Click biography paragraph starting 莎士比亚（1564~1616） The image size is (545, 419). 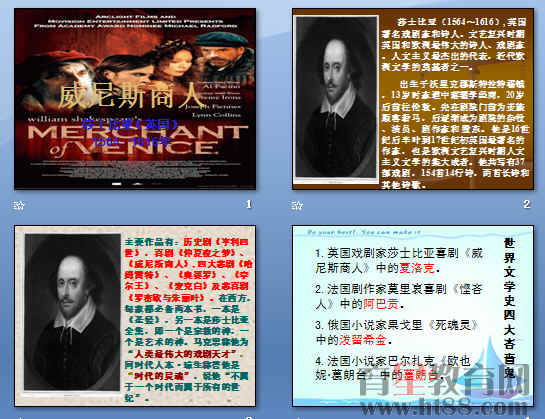[x=454, y=44]
